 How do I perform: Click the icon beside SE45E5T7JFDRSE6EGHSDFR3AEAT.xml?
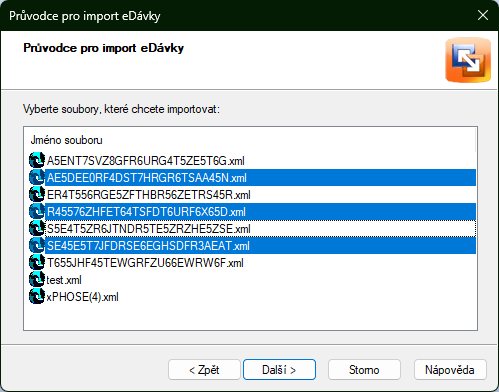(37, 245)
